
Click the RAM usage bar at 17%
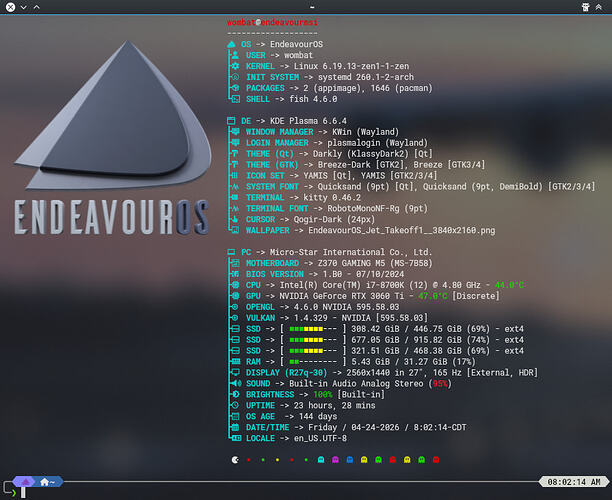313,361
